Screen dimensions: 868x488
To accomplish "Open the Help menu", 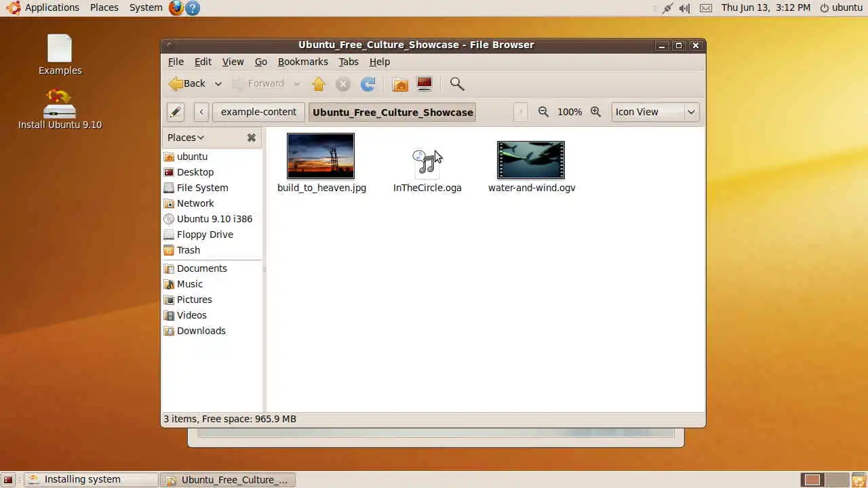I will [379, 62].
